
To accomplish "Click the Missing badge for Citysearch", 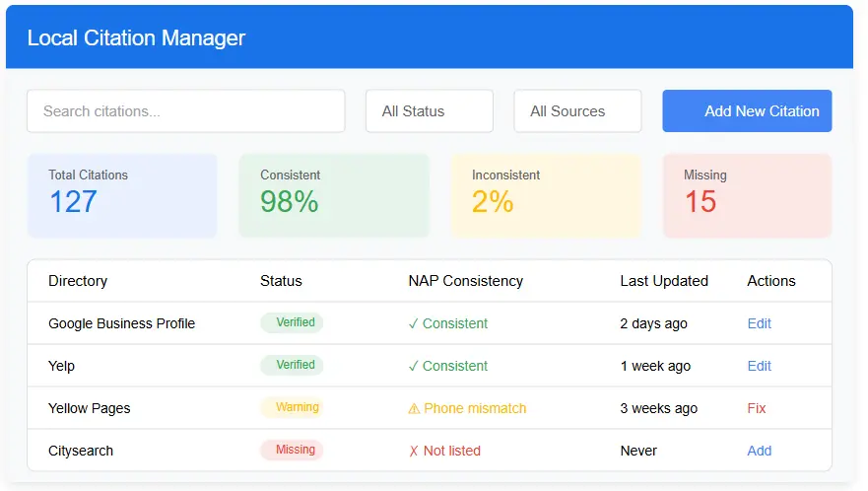I will 292,450.
